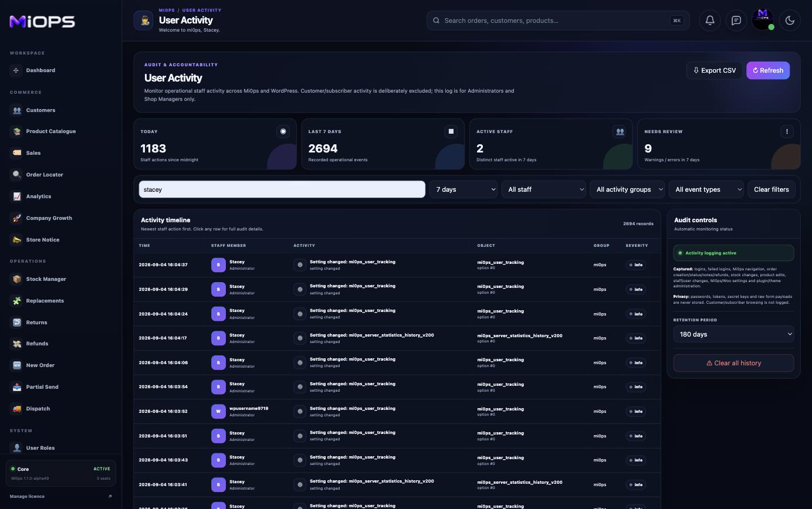This screenshot has height=509, width=812.
Task: Open the All staff dropdown
Action: pyautogui.click(x=544, y=189)
